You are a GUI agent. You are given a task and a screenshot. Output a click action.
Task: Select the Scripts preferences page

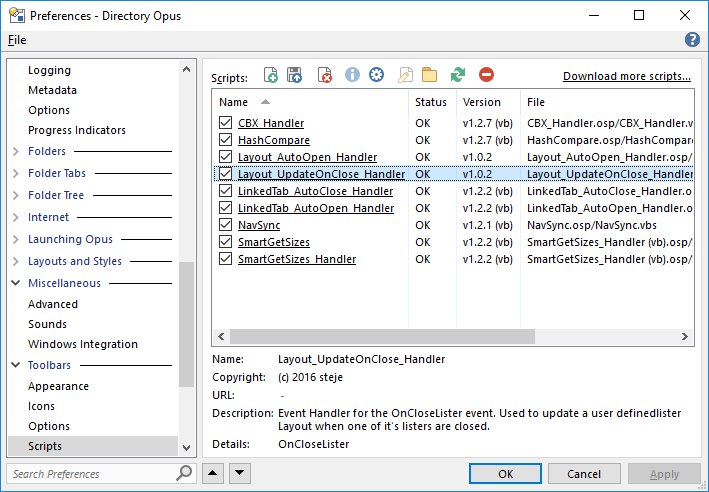point(93,446)
